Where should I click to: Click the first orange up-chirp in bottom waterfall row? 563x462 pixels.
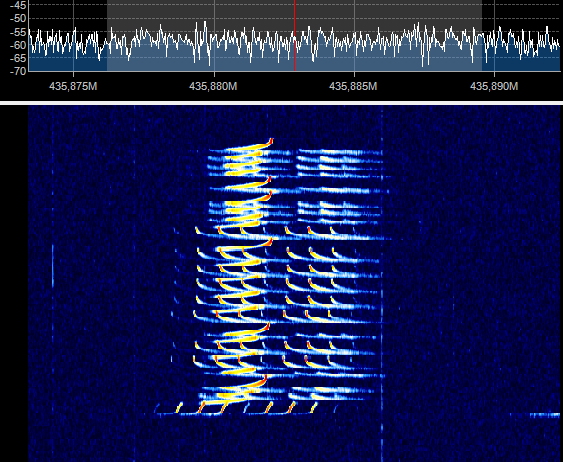[179, 407]
